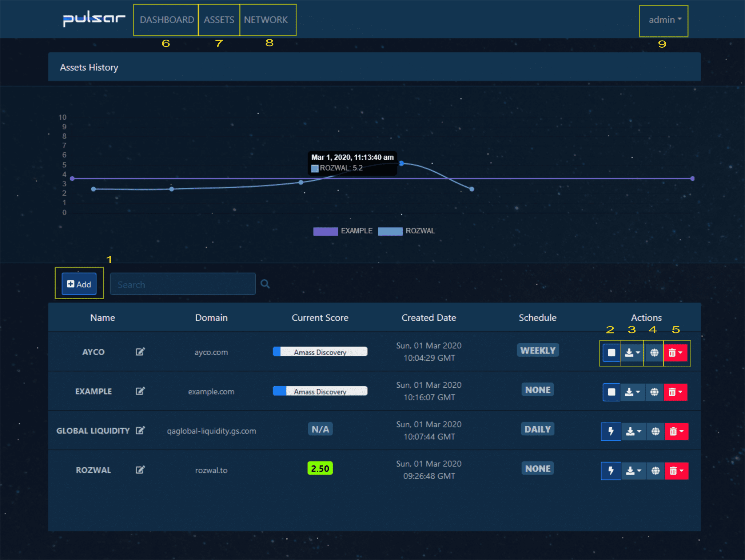Open network globe view for EXAMPLE
Screen dimensions: 745x560
pos(654,392)
